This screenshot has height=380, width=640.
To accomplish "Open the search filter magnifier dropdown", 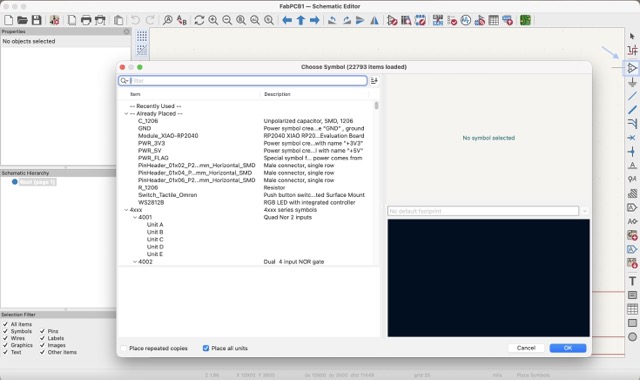I will 124,81.
